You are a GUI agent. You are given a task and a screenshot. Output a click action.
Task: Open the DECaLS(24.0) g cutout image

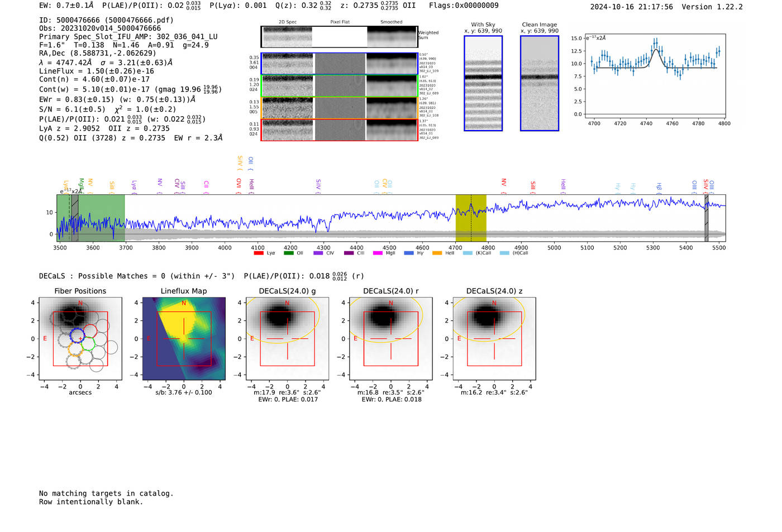pyautogui.click(x=287, y=339)
